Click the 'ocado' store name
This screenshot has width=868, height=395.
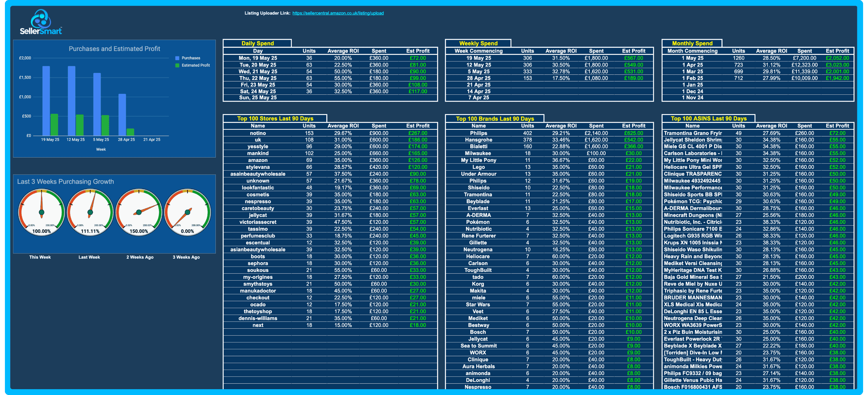point(258,305)
